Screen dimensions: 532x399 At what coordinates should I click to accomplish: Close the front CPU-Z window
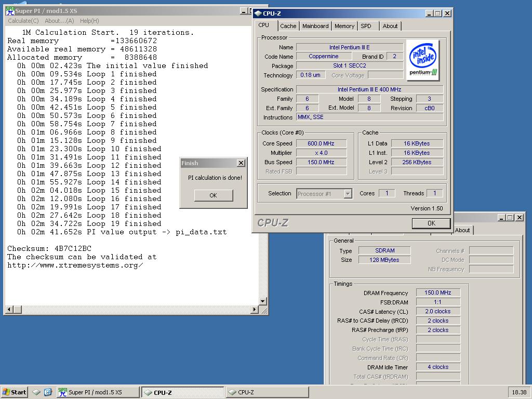click(447, 14)
